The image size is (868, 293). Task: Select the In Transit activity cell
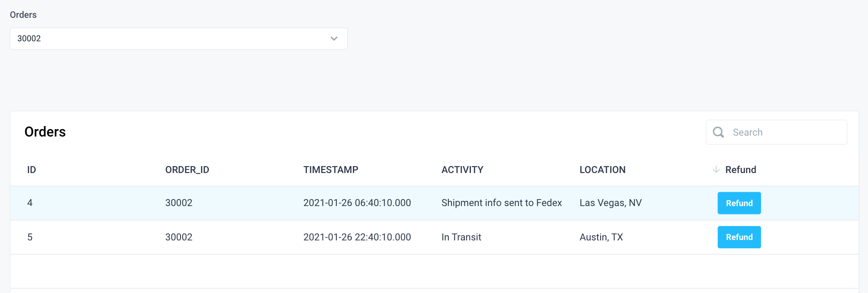click(461, 237)
